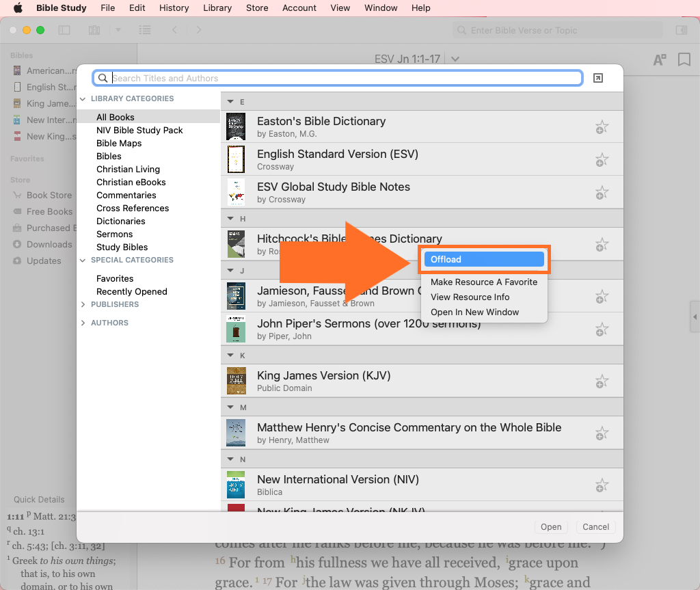Viewport: 700px width, 590px height.
Task: Click the Cancel button
Action: [x=595, y=527]
